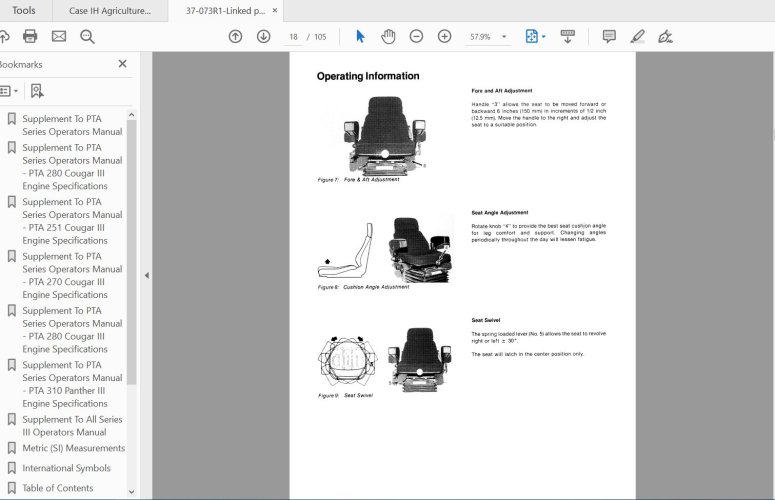Click the Seat Swivel heading
This screenshot has width=775, height=500.
pyautogui.click(x=486, y=320)
